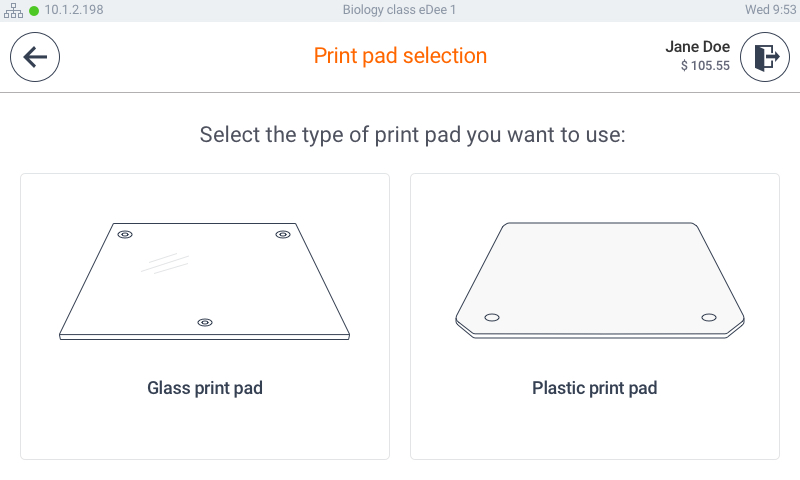Click the Jane Doe user name
Screen dimensions: 800x480
(x=697, y=47)
